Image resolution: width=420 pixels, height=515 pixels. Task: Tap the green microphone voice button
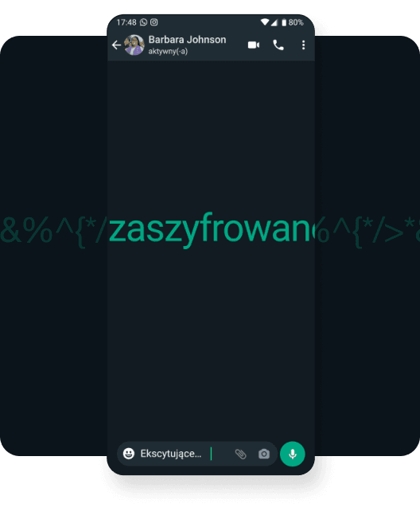tap(293, 454)
